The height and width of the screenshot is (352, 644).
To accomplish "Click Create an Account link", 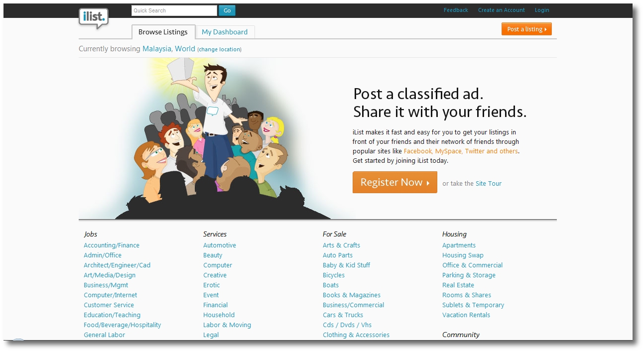I will tap(501, 10).
